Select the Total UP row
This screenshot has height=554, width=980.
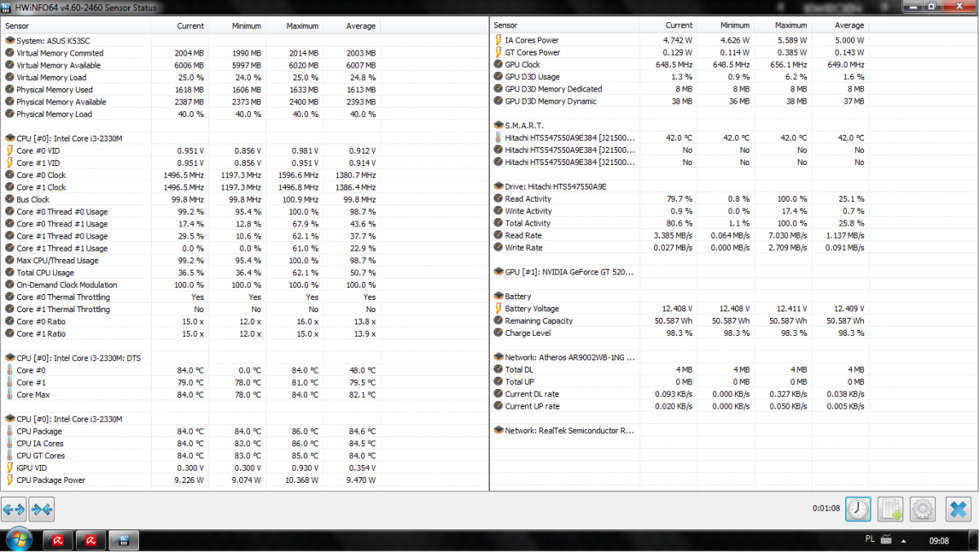click(x=679, y=382)
